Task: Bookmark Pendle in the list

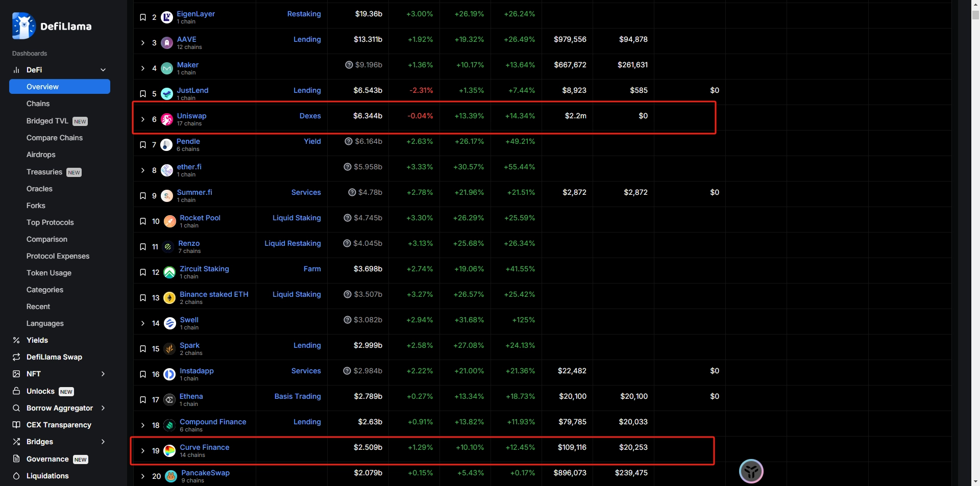Action: pos(143,145)
